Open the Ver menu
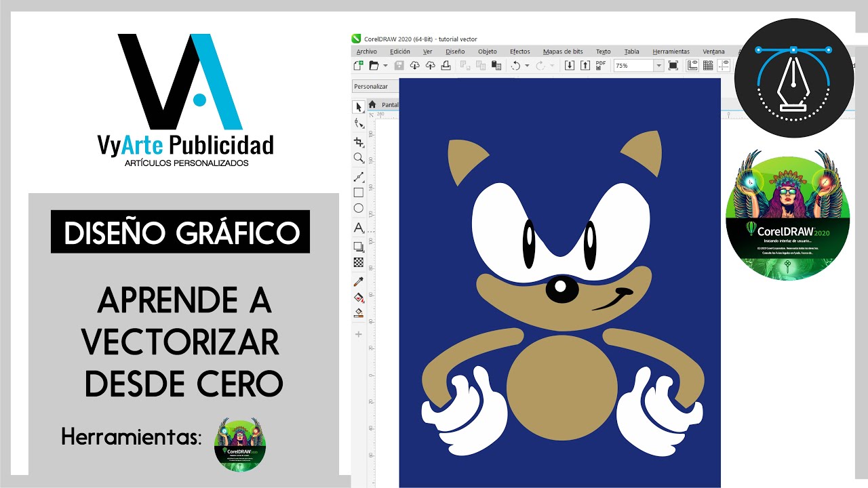 pyautogui.click(x=427, y=52)
